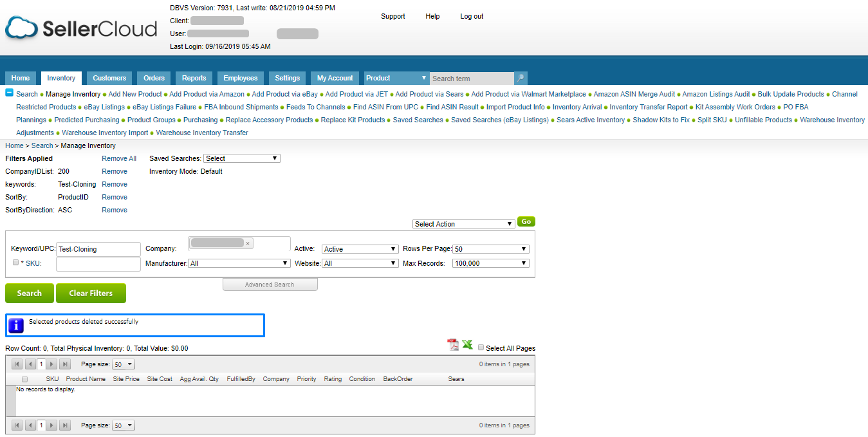Export results using the PDF icon
The image size is (868, 437).
coord(453,345)
